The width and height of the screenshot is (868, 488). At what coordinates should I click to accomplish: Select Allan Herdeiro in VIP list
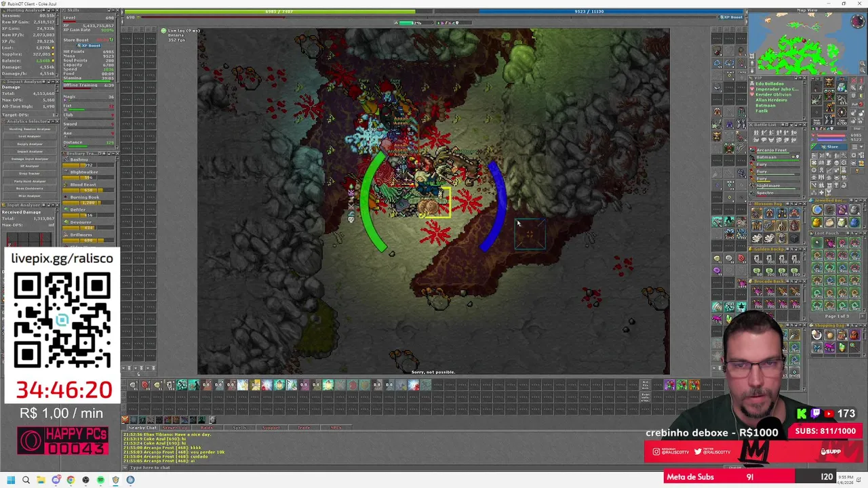pyautogui.click(x=770, y=100)
